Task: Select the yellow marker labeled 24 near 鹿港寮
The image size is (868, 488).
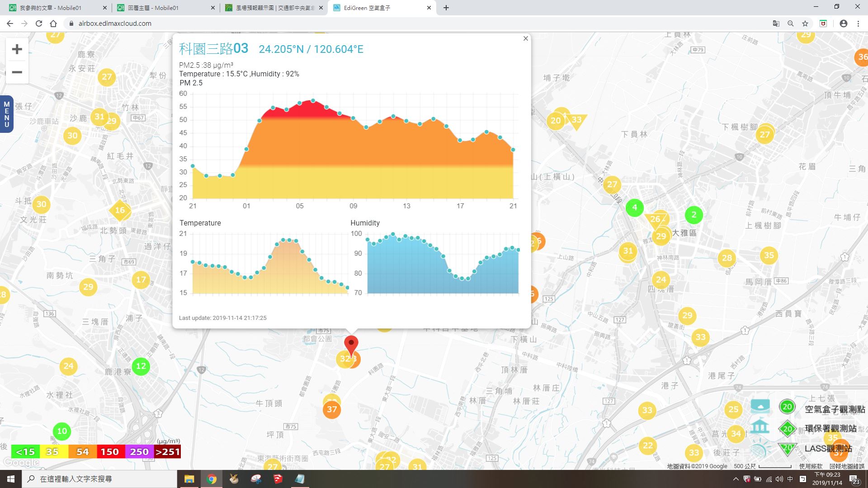Action: (x=68, y=366)
